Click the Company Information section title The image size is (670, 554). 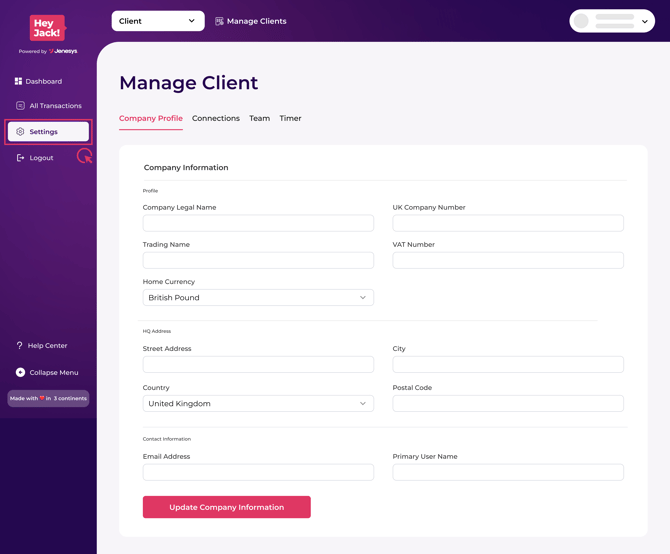(x=186, y=167)
